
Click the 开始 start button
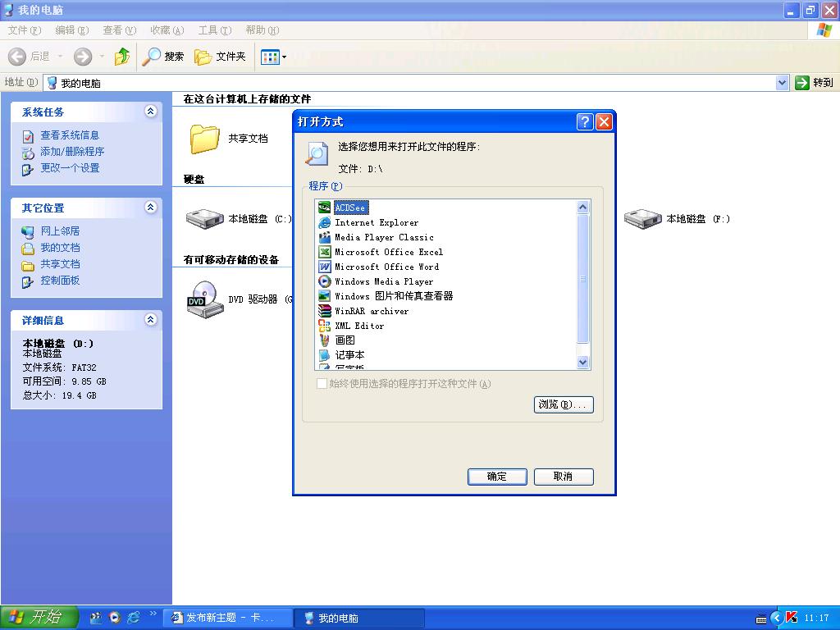[39, 618]
